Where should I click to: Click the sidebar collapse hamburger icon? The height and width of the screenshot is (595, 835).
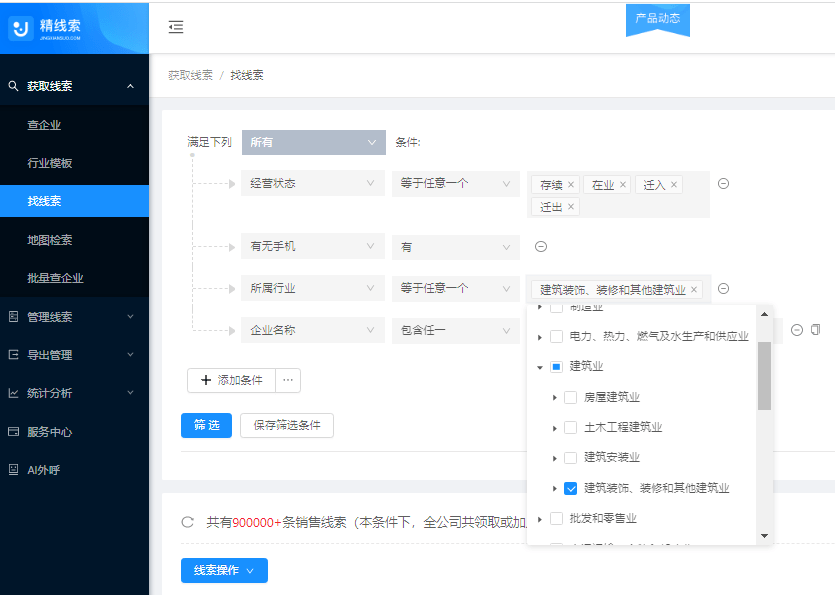tap(176, 28)
